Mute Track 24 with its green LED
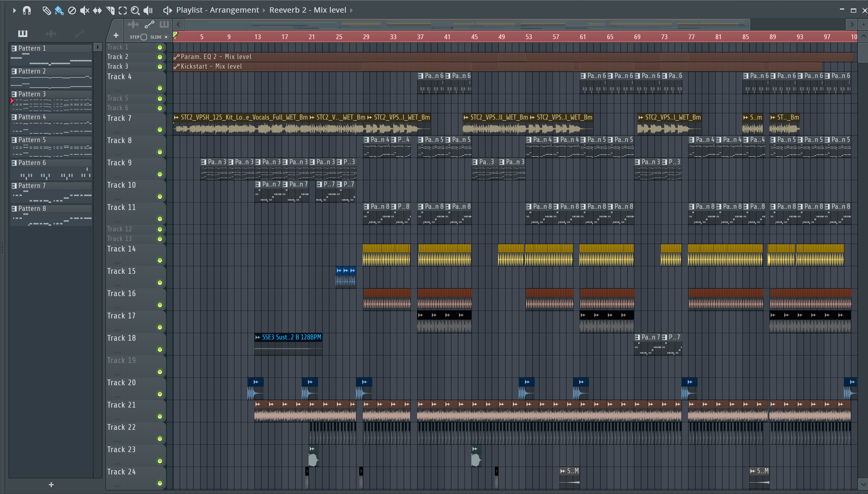 pos(159,483)
